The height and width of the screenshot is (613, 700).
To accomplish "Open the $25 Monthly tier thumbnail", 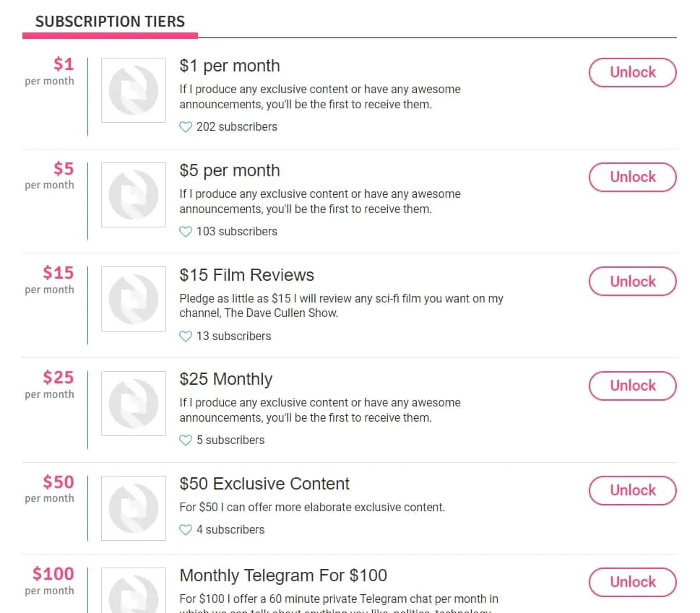I will [134, 404].
